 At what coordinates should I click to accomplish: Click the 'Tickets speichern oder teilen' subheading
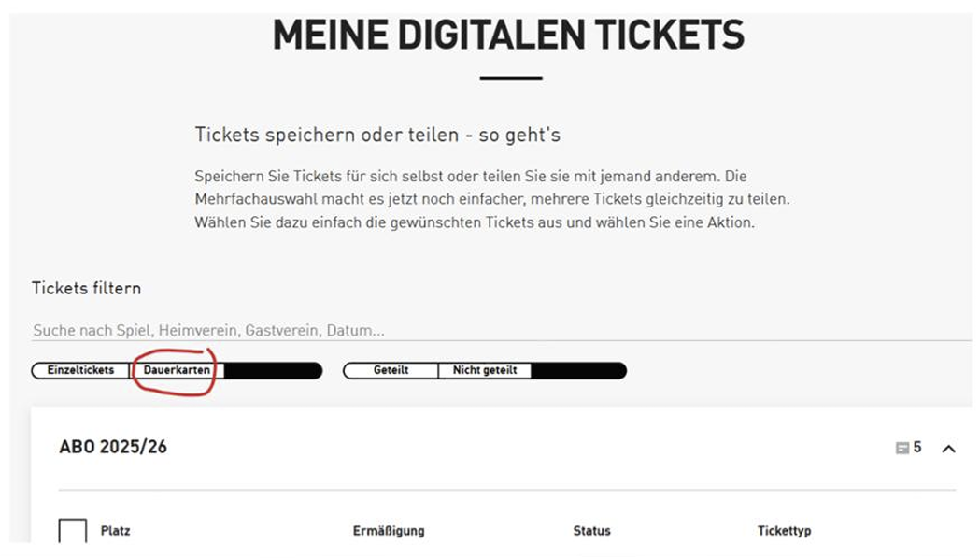coord(377,135)
